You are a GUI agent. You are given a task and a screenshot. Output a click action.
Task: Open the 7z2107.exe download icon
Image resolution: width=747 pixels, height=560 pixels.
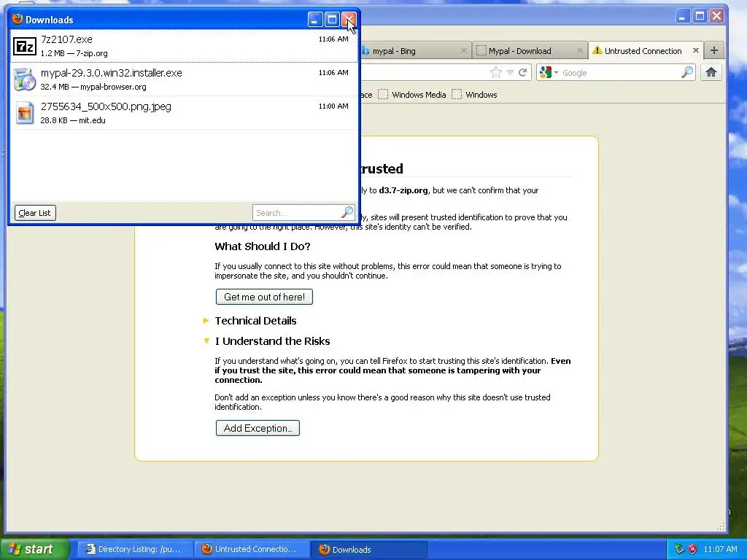click(x=24, y=46)
